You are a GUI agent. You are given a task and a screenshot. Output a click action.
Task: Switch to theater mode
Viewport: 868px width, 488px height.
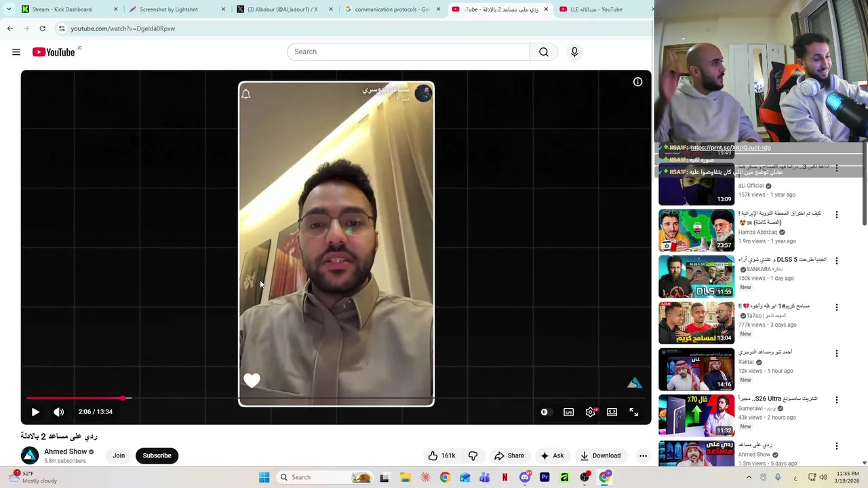click(x=612, y=412)
